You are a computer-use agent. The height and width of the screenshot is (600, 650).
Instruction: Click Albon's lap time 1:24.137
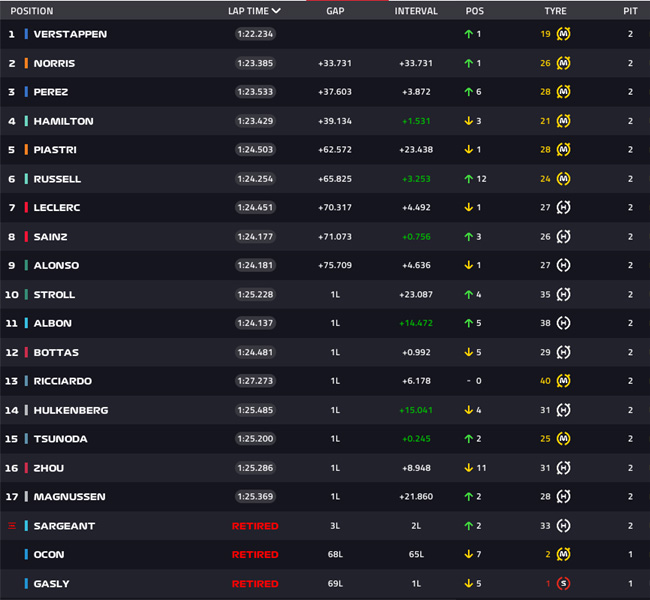click(x=255, y=323)
